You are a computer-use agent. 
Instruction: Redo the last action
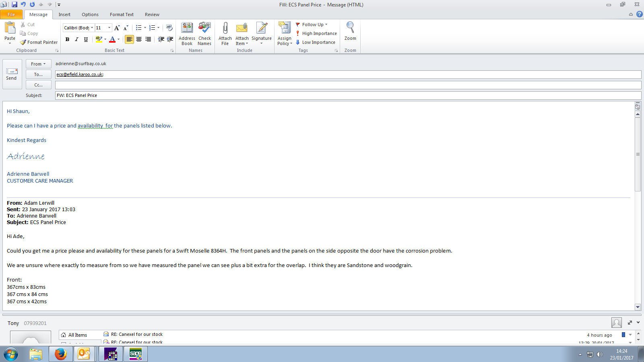click(32, 4)
